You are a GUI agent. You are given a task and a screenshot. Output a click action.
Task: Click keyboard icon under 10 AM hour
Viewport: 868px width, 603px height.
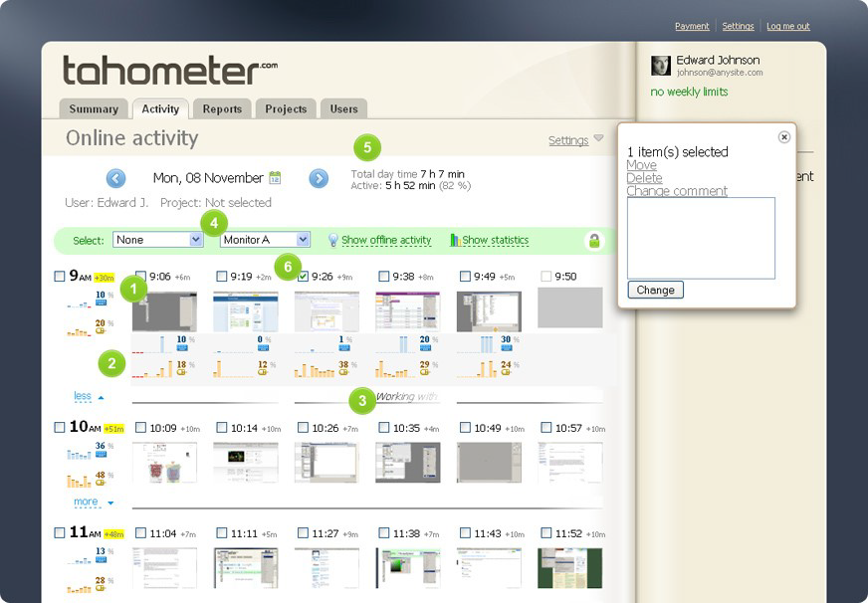[101, 454]
